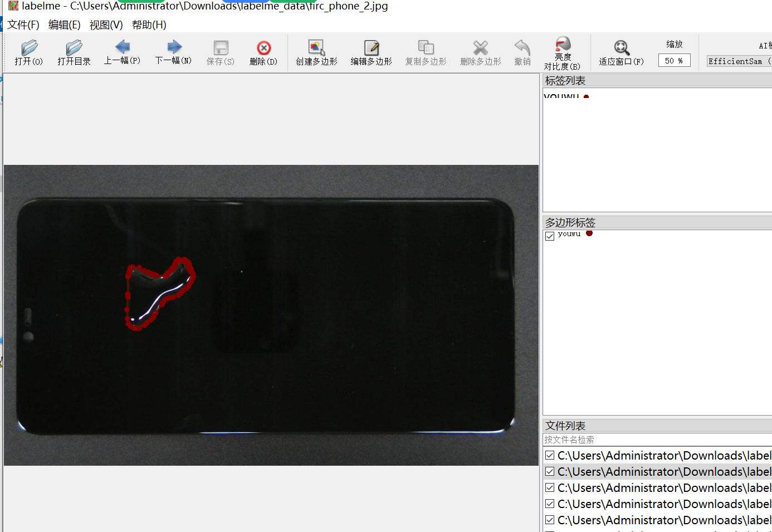Click the zoom percentage field
Image resolution: width=772 pixels, height=532 pixels.
pos(674,61)
